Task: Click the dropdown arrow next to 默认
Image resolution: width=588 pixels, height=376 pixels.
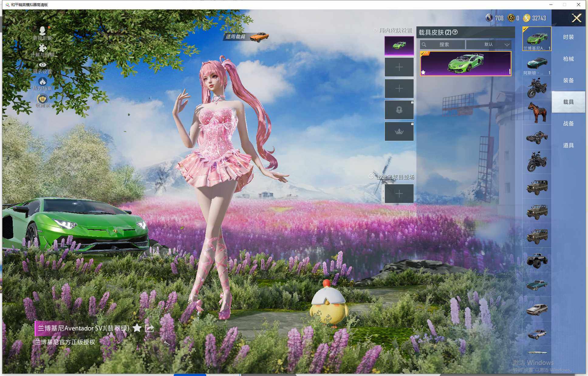Action: (507, 45)
